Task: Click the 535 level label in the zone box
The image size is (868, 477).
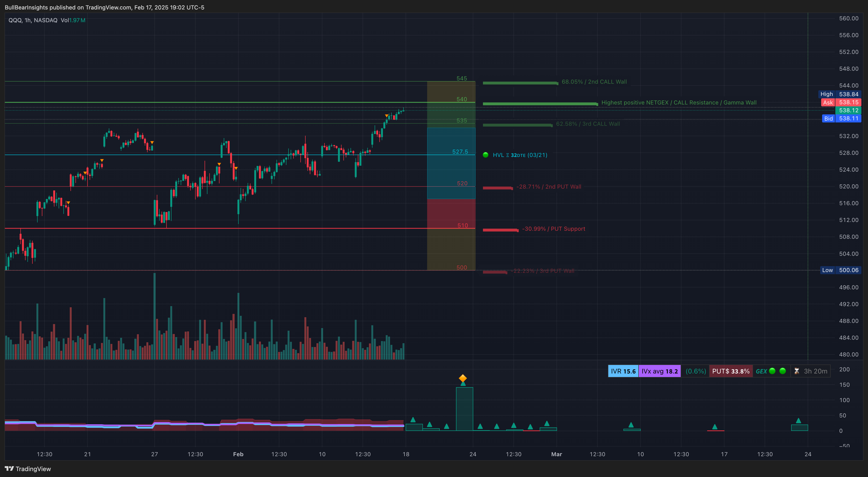Action: click(462, 120)
